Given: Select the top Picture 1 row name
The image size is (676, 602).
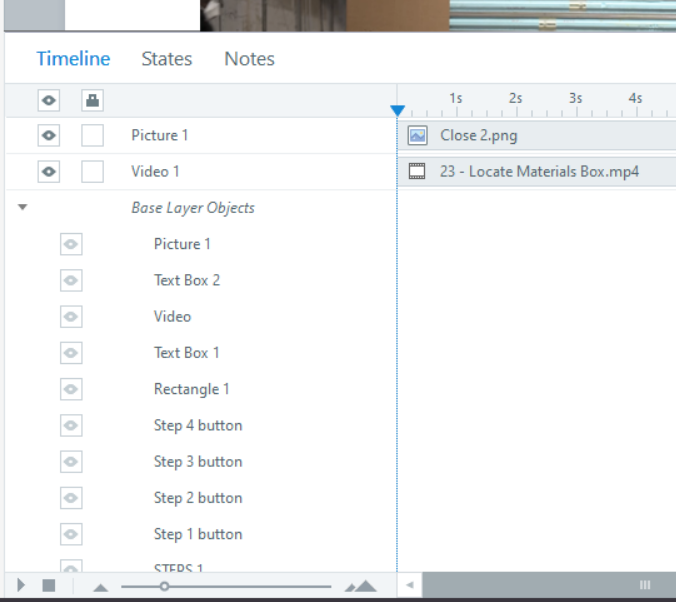Looking at the screenshot, I should tap(160, 135).
